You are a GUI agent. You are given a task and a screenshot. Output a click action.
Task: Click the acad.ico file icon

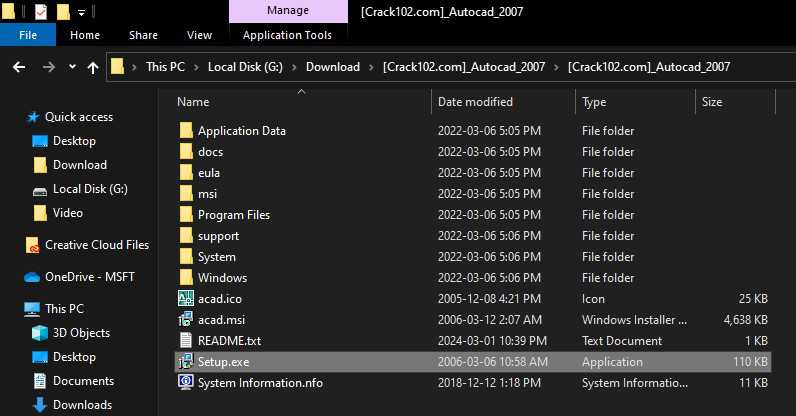tap(185, 299)
